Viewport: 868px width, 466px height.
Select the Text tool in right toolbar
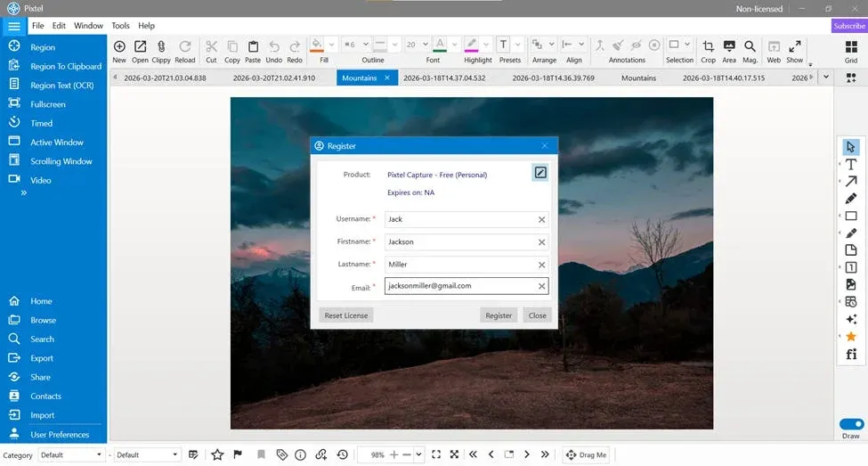(x=851, y=164)
